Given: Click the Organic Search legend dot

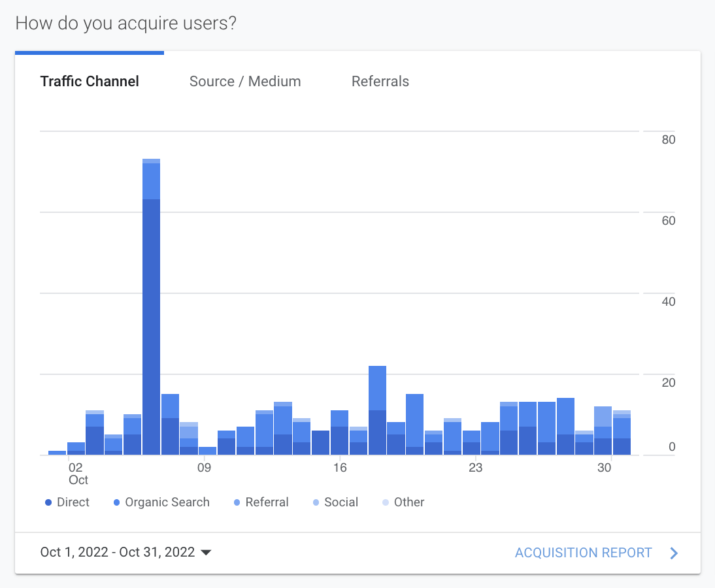Looking at the screenshot, I should pos(116,502).
